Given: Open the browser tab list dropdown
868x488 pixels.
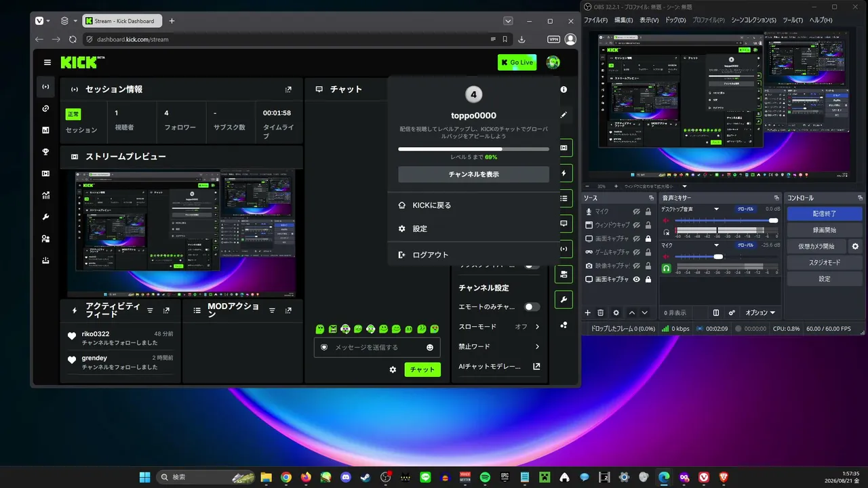Looking at the screenshot, I should click(x=507, y=21).
